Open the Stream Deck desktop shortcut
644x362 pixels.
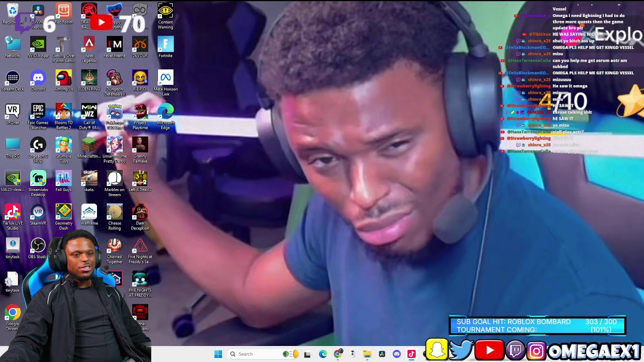tap(13, 80)
